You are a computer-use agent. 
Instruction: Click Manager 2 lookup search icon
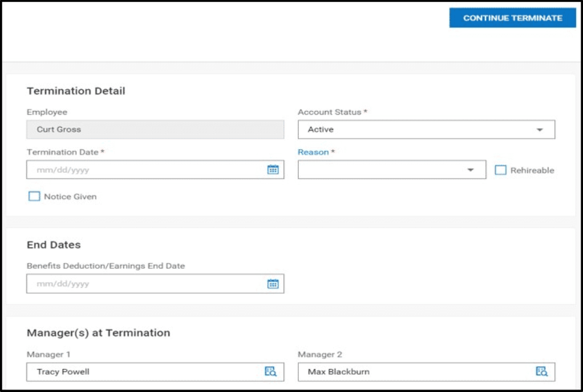pyautogui.click(x=541, y=371)
